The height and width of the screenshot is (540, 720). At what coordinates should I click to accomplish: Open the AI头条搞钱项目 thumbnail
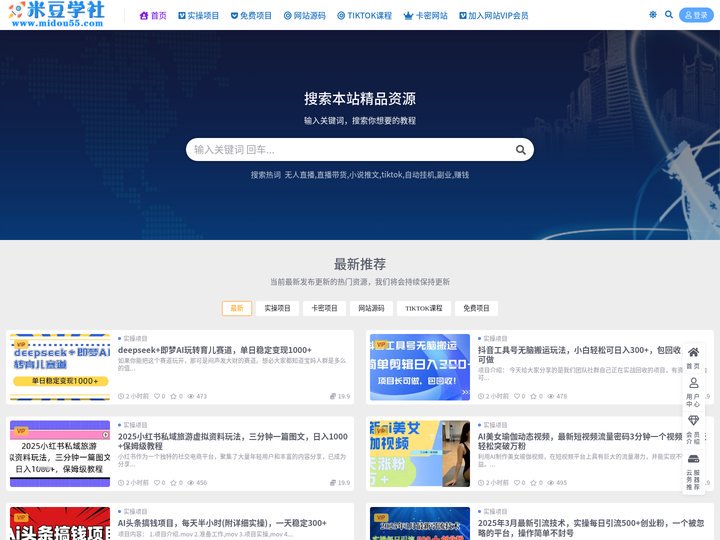(x=60, y=523)
